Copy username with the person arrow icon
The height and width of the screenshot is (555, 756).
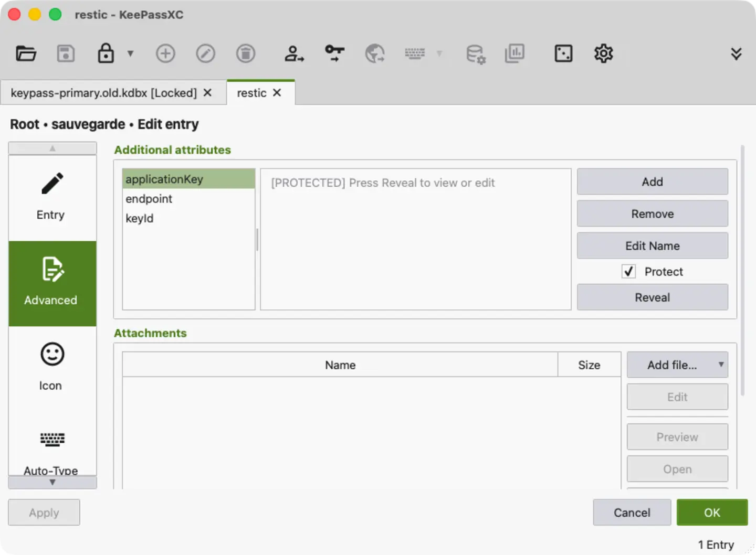[294, 54]
